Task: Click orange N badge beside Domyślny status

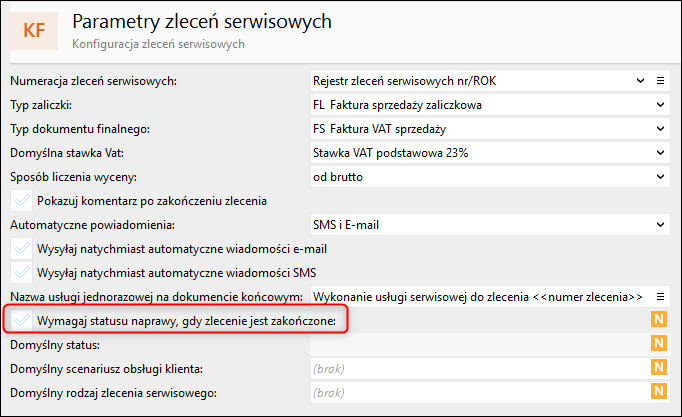Action: (659, 344)
